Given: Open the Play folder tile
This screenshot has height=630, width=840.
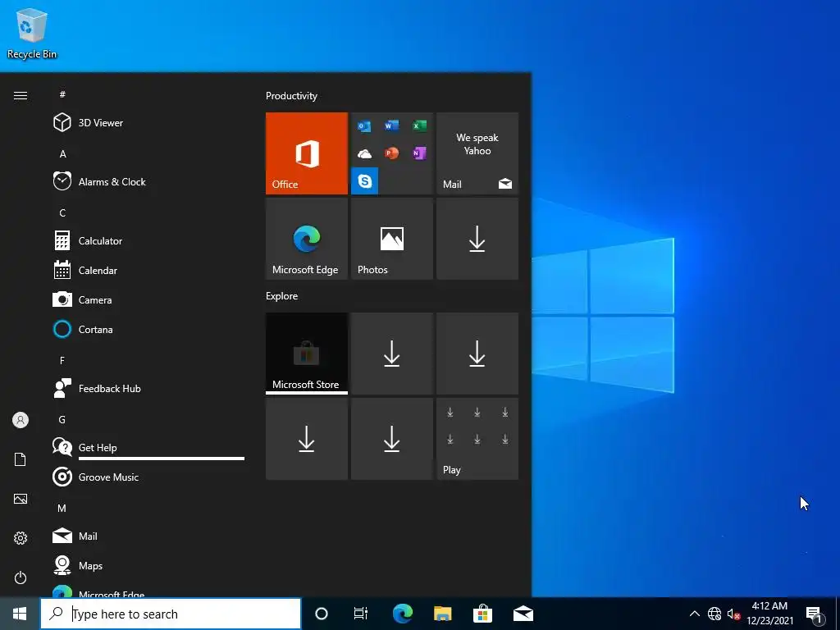Looking at the screenshot, I should [477, 439].
